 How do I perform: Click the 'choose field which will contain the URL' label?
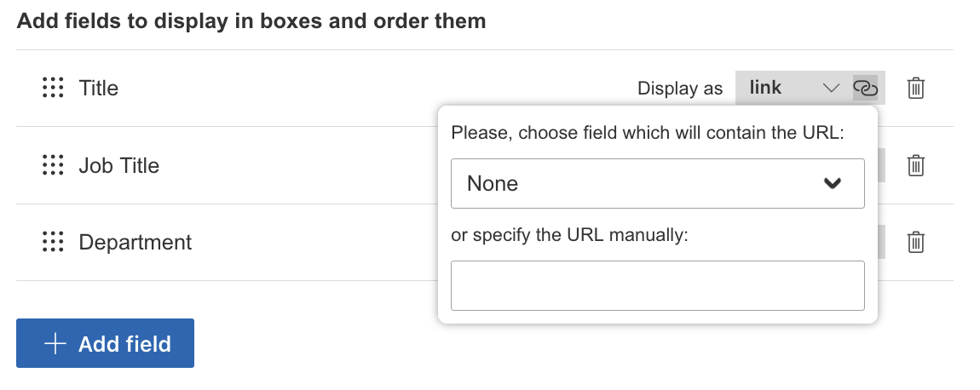[647, 132]
